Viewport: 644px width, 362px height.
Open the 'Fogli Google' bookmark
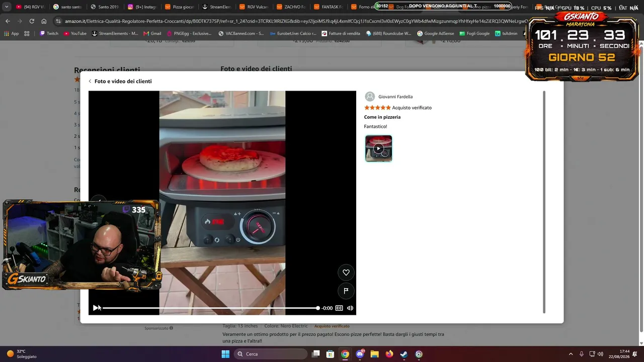(474, 34)
